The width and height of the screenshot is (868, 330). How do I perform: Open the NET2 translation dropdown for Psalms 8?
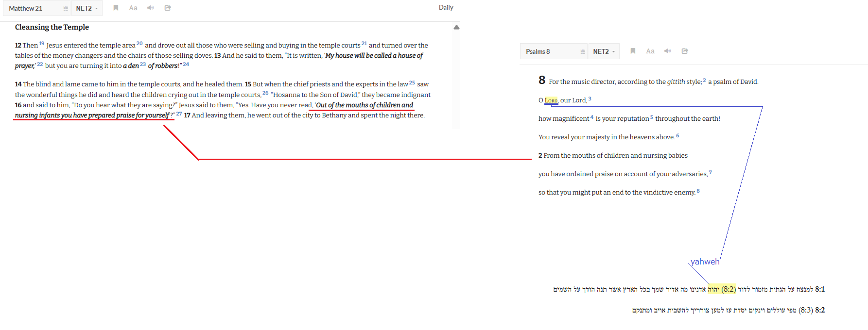click(x=604, y=51)
